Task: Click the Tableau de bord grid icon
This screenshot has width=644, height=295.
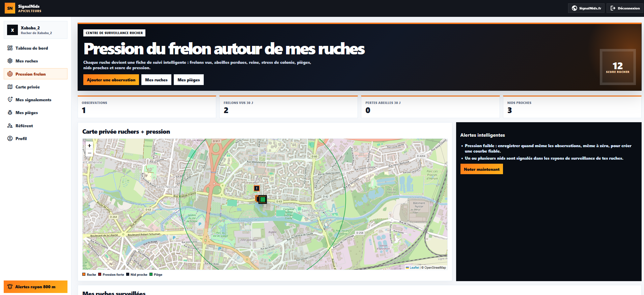Action: click(10, 48)
